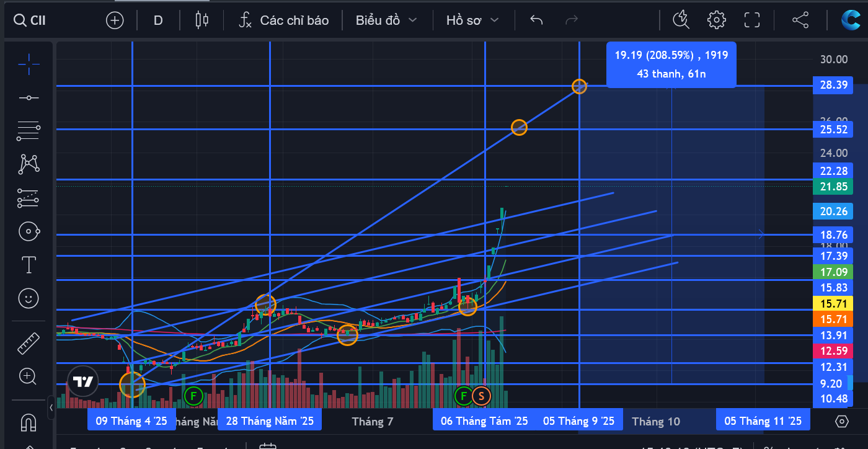This screenshot has width=868, height=449.
Task: Expand the Hồ sơ dropdown
Action: tap(472, 20)
